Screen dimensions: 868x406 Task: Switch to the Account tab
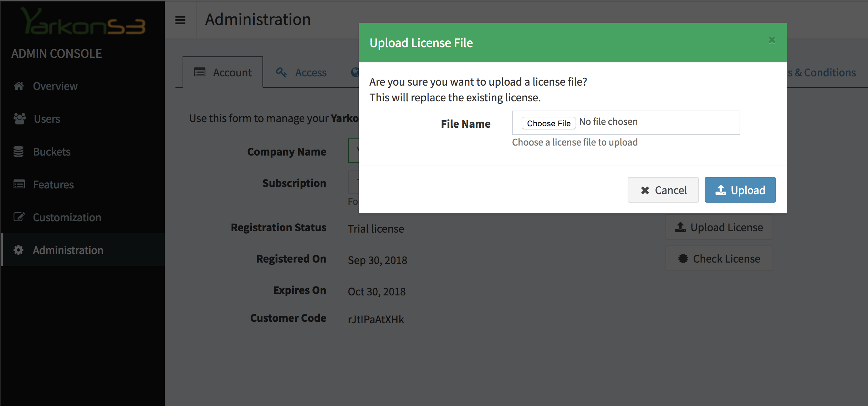click(x=223, y=72)
